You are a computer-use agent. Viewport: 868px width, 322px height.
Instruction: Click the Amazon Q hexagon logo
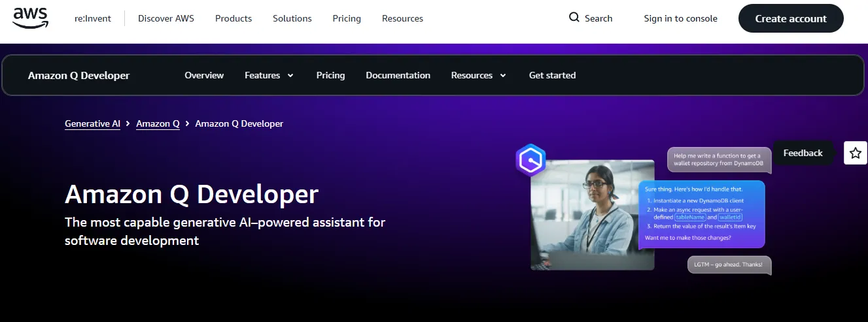click(x=530, y=160)
